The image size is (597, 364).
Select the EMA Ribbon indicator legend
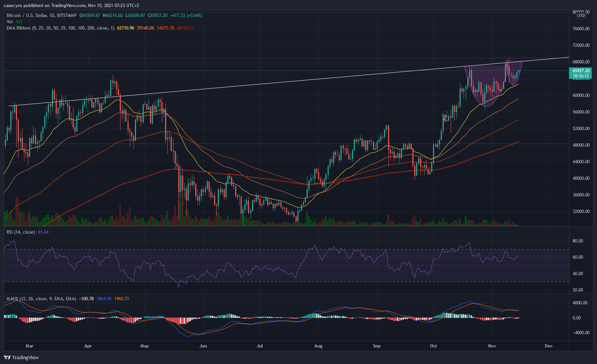click(x=18, y=28)
